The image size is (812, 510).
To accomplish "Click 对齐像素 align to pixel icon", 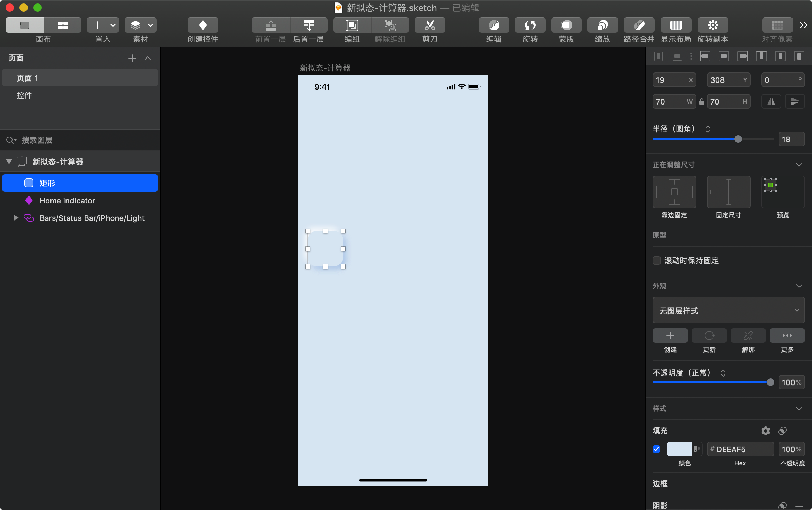I will pos(777,25).
